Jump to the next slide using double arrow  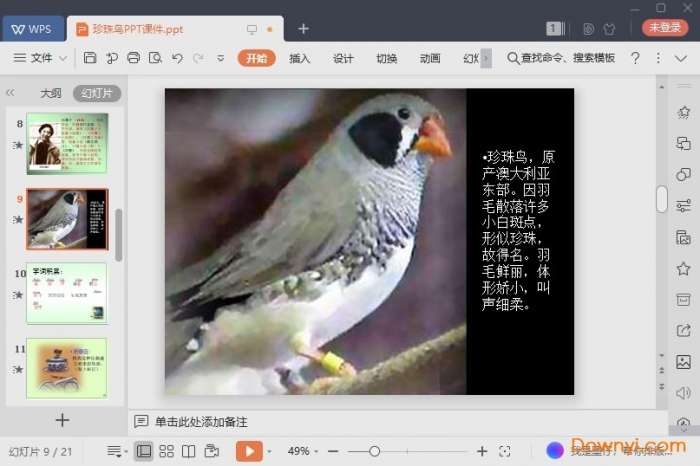pos(662,386)
